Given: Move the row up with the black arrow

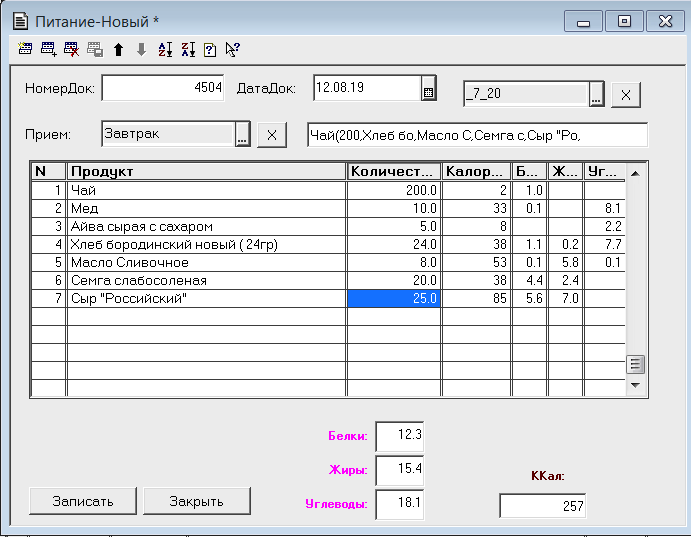Looking at the screenshot, I should point(118,48).
